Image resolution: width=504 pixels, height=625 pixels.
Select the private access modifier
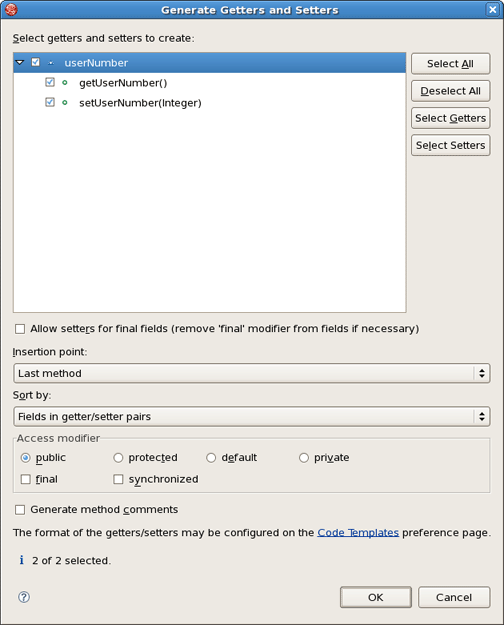(x=304, y=458)
